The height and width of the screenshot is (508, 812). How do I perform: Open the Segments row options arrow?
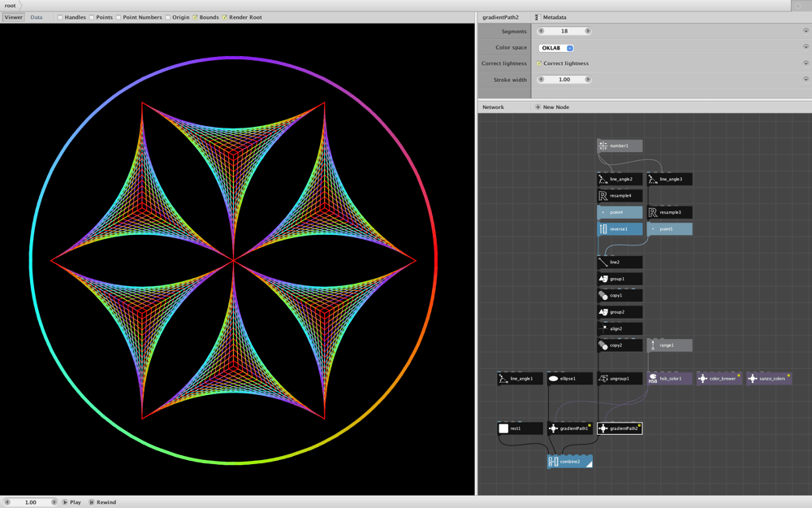[806, 31]
